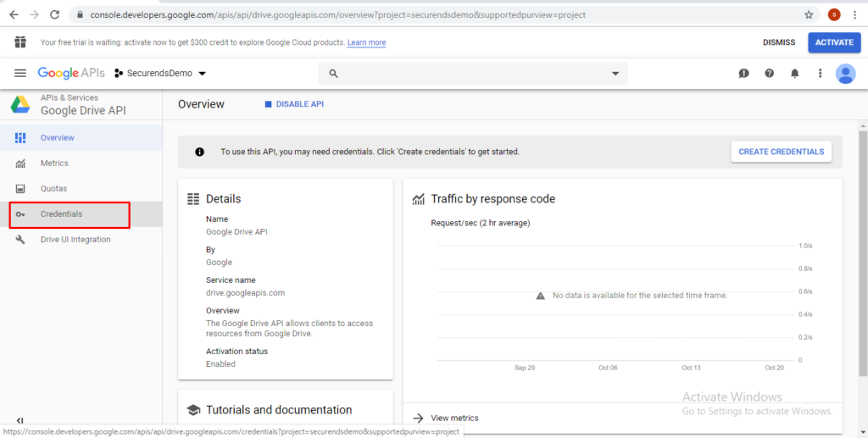
Task: Click the Google APIs logo
Action: pos(71,73)
